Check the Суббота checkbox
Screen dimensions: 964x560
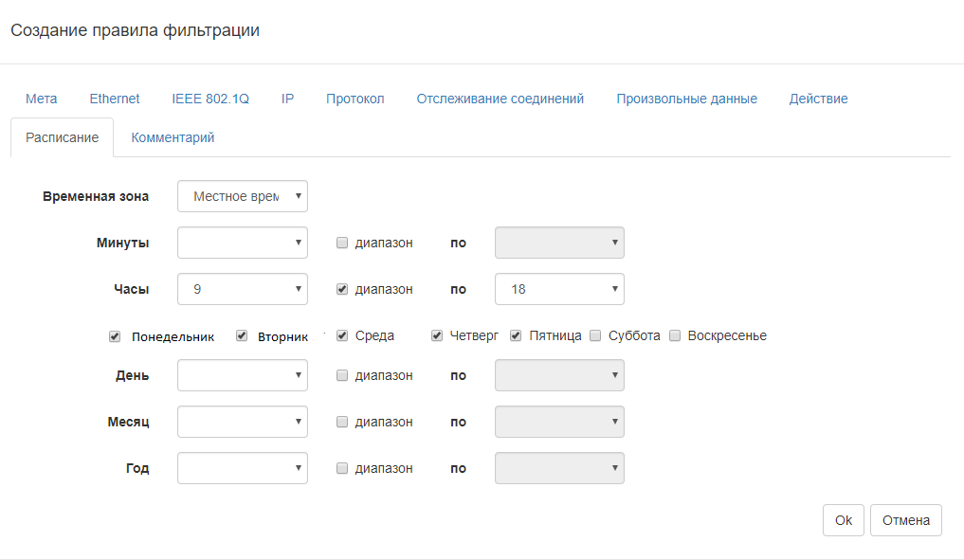(x=595, y=335)
